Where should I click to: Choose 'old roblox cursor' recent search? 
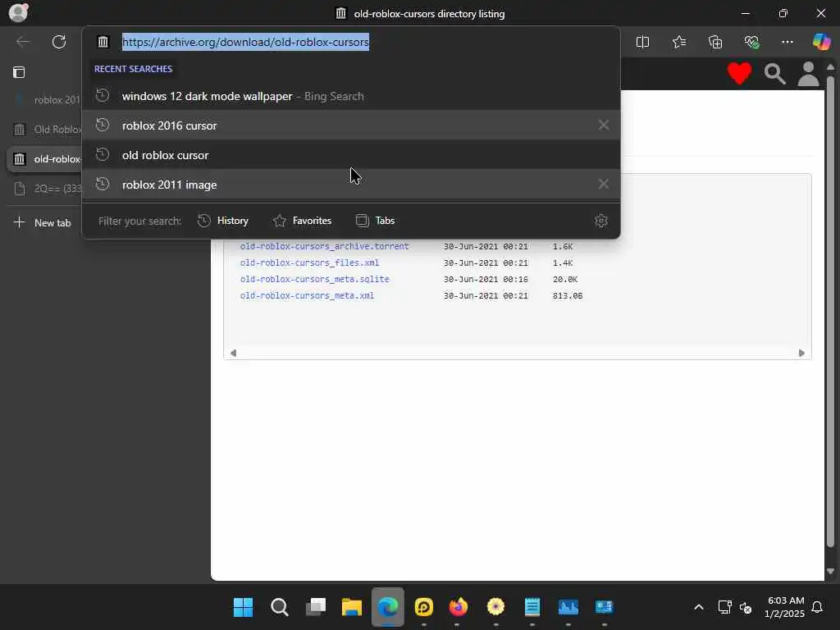[351, 155]
